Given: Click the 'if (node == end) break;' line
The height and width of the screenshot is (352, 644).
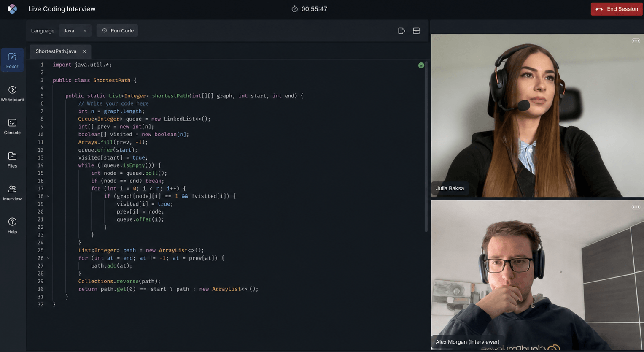Looking at the screenshot, I should click(128, 181).
